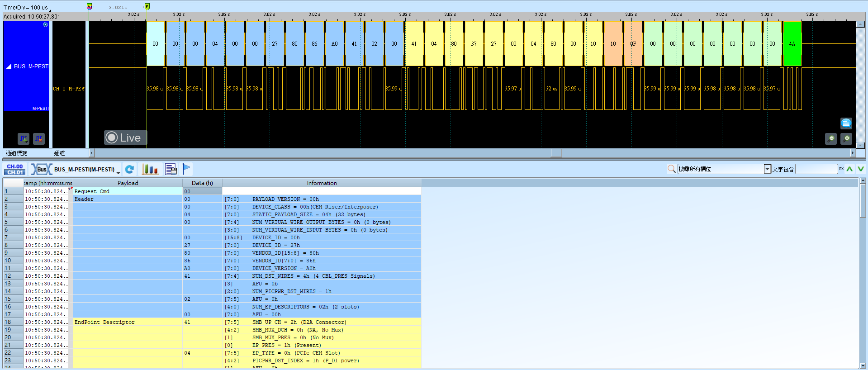
Task: Select cursor marker A on the time ruler
Action: (89, 6)
